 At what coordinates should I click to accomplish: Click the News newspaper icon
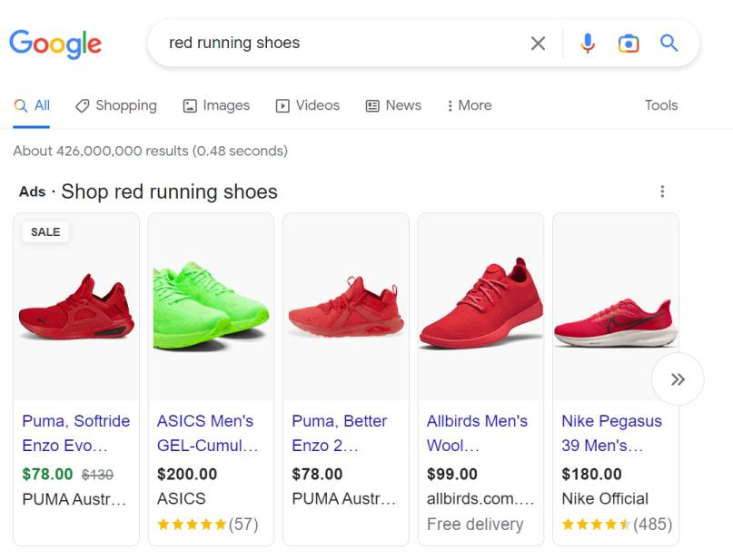tap(371, 105)
